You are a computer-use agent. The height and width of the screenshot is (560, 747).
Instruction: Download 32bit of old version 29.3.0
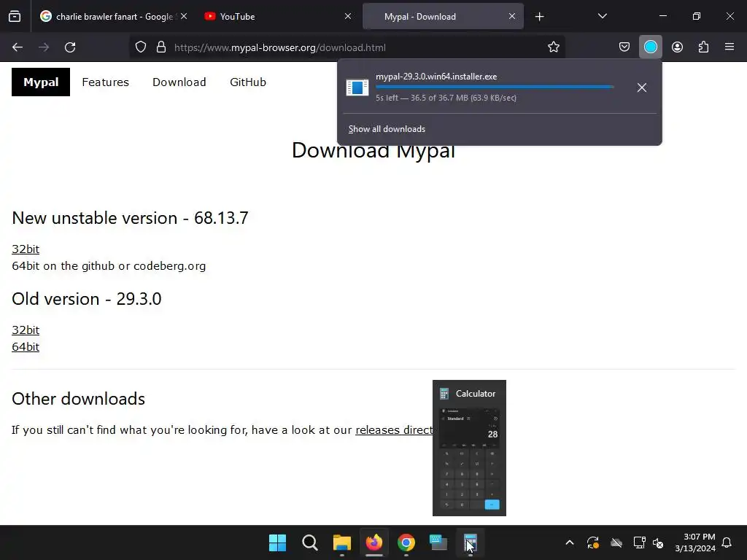coord(26,330)
